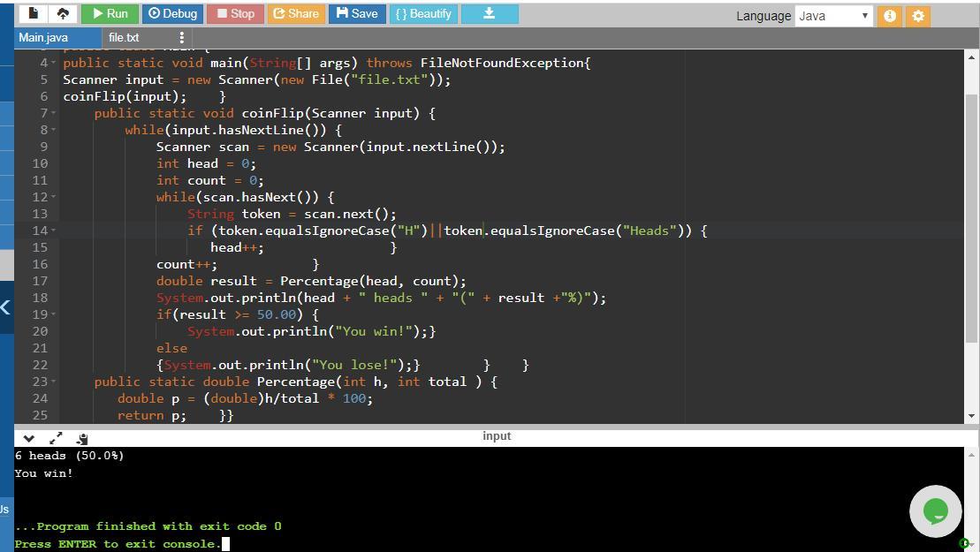Image resolution: width=980 pixels, height=552 pixels.
Task: Click the 'Program finished with exit code 0' text
Action: click(x=159, y=526)
